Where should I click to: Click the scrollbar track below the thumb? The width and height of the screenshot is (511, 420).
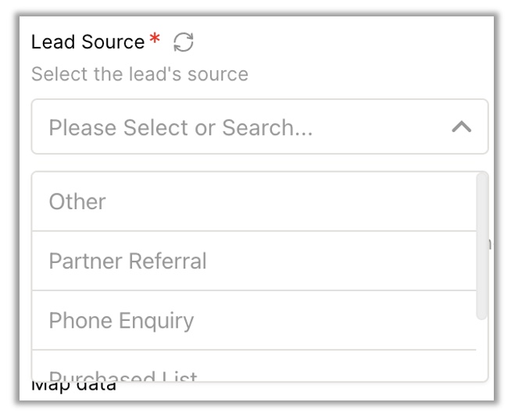point(482,351)
